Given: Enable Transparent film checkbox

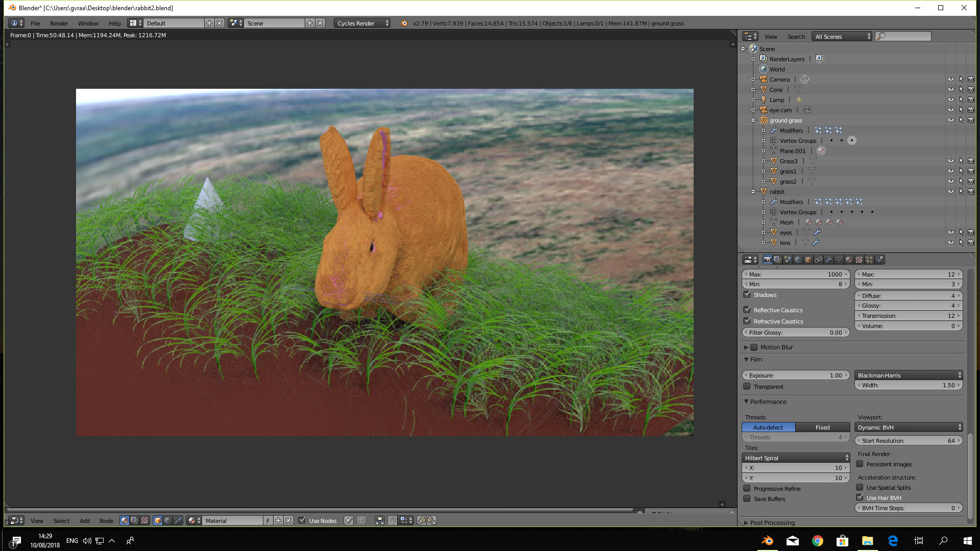Looking at the screenshot, I should click(747, 386).
